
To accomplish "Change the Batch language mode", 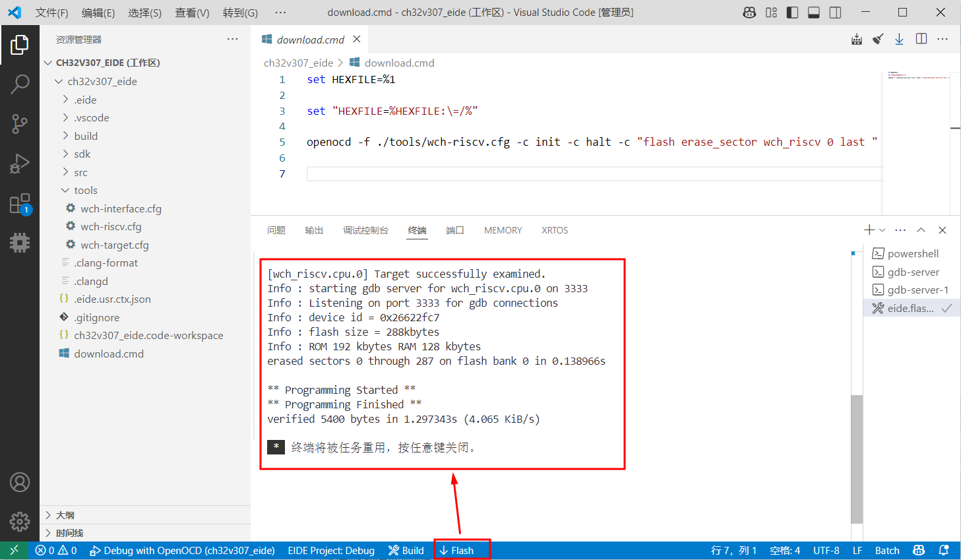I will [x=887, y=550].
